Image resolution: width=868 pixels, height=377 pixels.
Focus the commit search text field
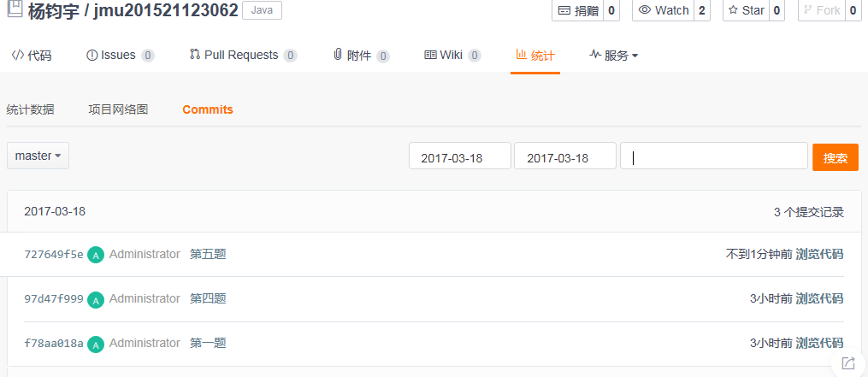click(x=714, y=156)
